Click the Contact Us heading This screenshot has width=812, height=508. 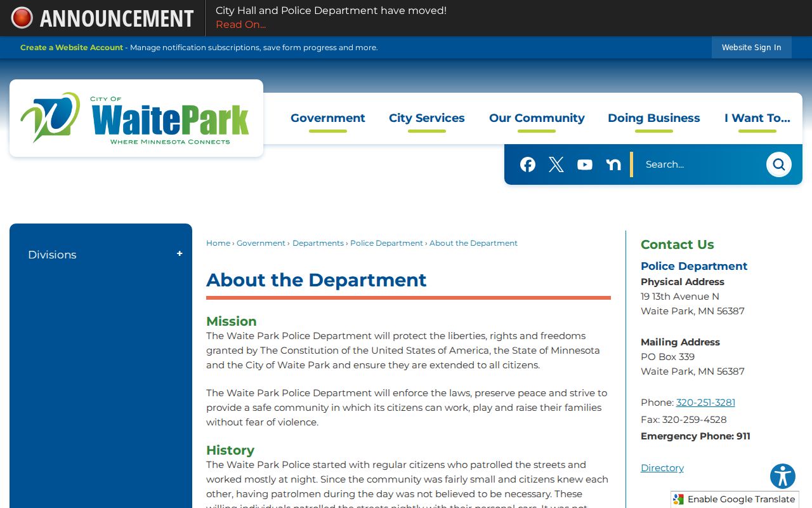click(677, 244)
